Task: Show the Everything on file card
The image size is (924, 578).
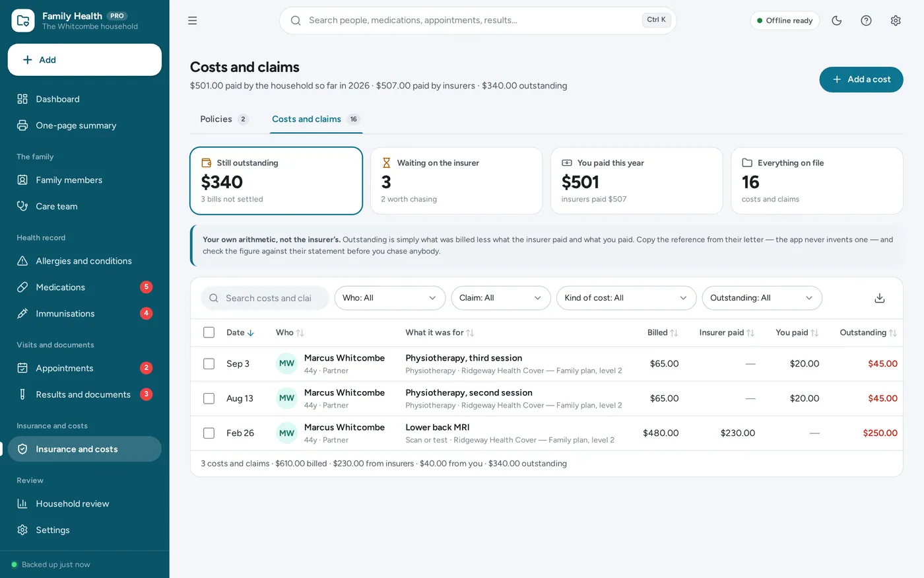Action: (x=817, y=181)
